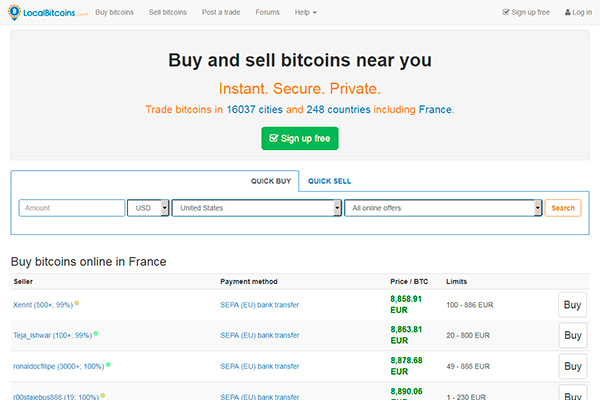Switch to the Quick Sell tab
600x400 pixels.
pyautogui.click(x=329, y=181)
